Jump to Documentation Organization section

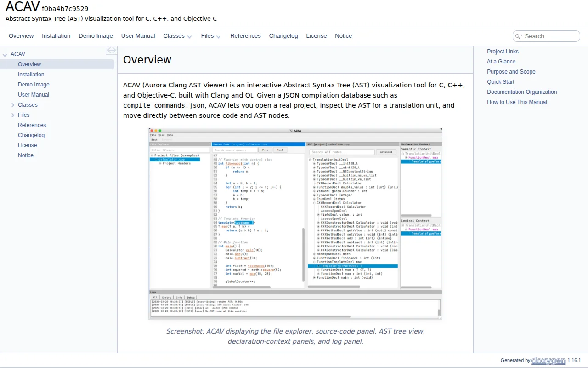point(522,92)
